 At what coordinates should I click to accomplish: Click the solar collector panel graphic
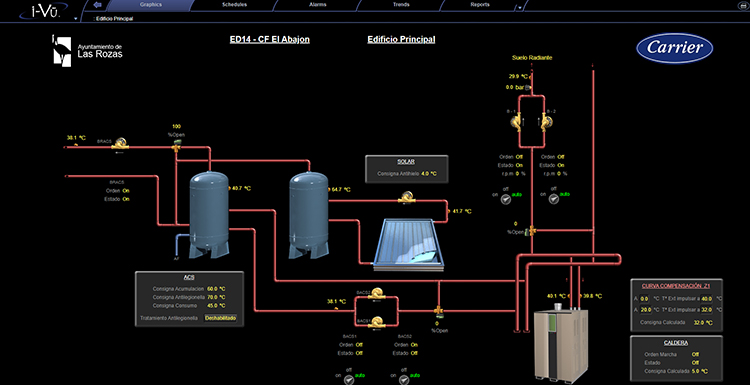point(408,243)
